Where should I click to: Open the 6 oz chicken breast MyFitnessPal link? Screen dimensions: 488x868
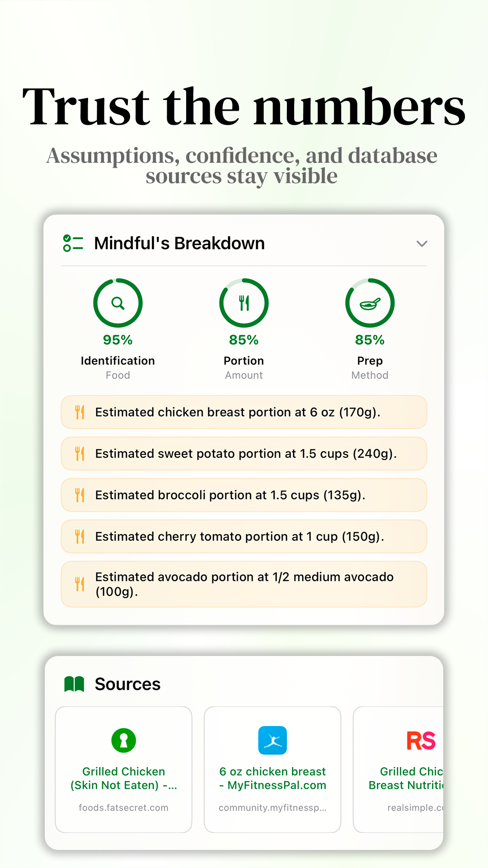click(x=272, y=769)
